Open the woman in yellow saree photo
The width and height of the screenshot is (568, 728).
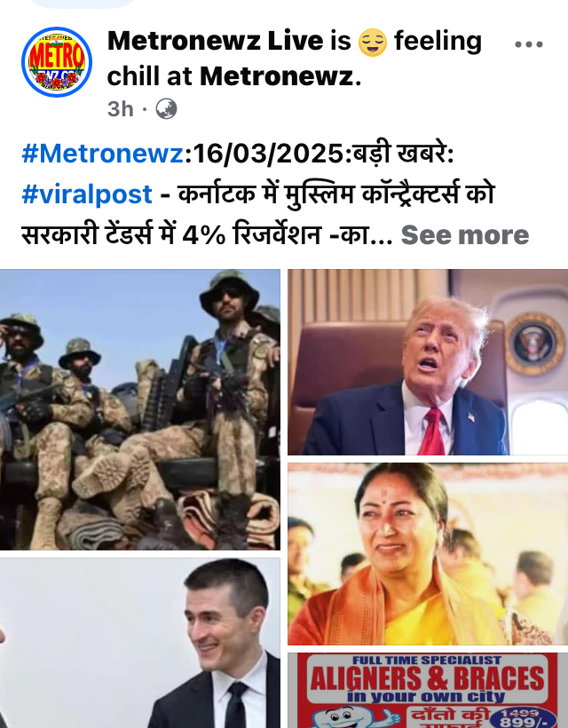tap(428, 554)
